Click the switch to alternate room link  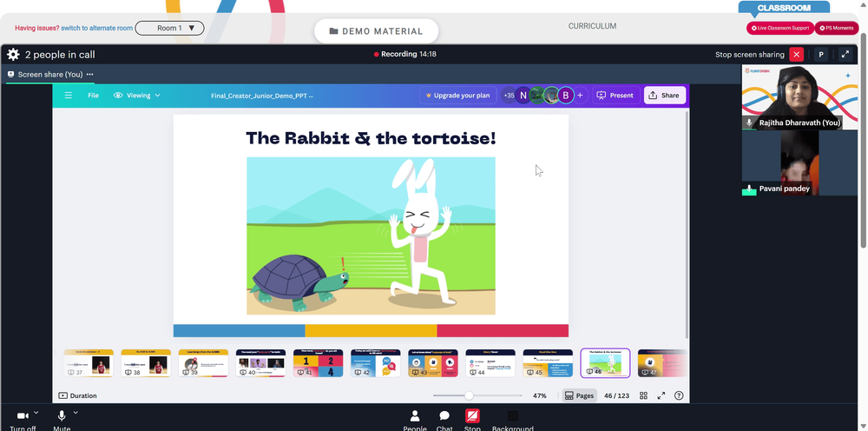[x=97, y=28]
